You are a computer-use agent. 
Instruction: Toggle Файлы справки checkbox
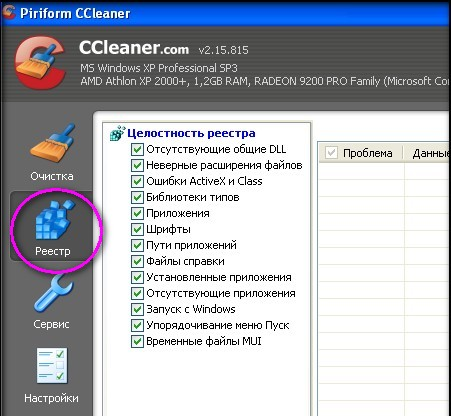click(137, 261)
